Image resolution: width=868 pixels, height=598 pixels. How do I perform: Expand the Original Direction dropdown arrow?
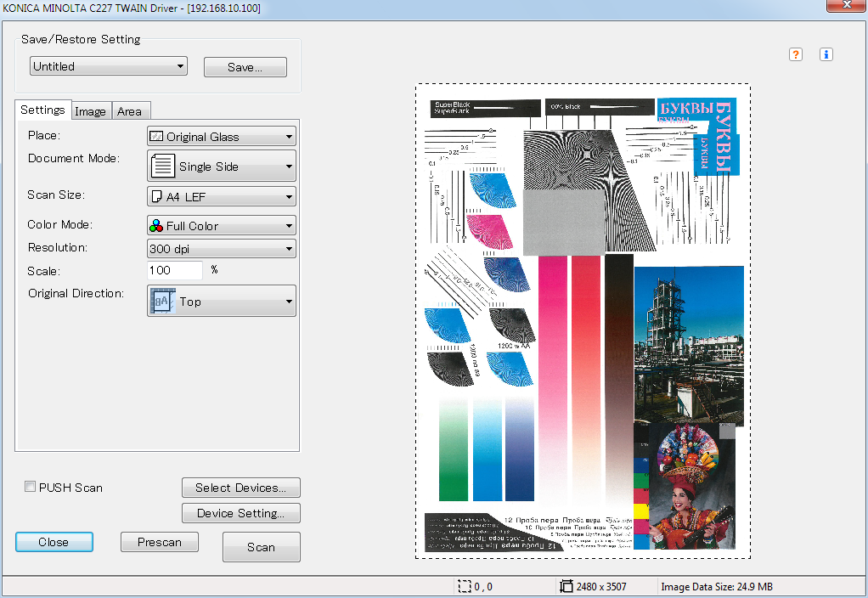[289, 302]
